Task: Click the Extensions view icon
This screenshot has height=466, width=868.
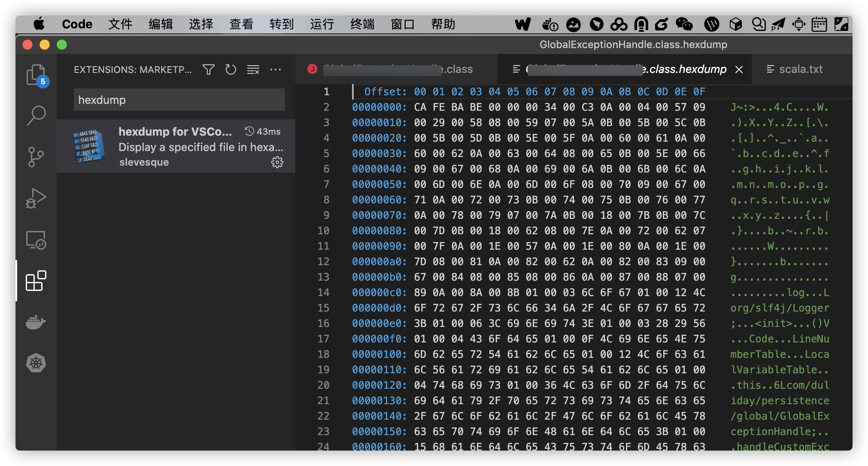Action: point(36,281)
